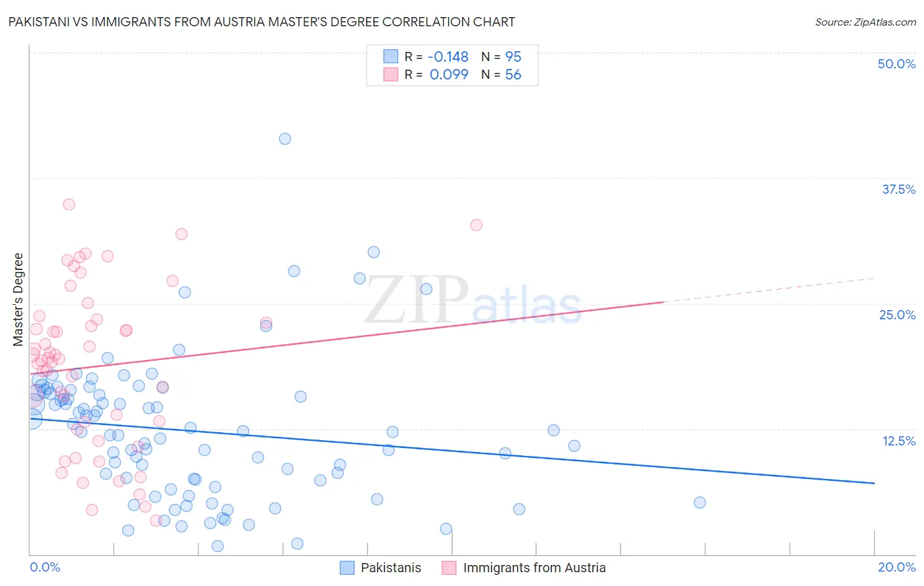Click the rightmost blue data point

tap(700, 503)
